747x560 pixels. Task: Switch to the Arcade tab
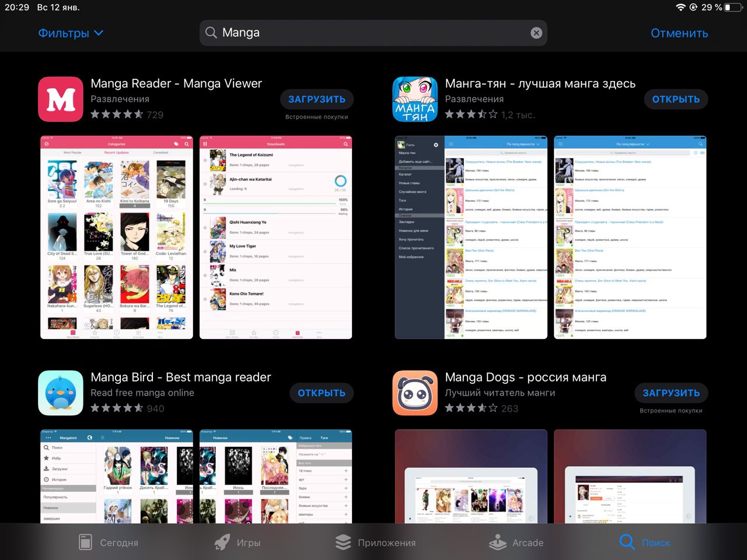tap(516, 542)
